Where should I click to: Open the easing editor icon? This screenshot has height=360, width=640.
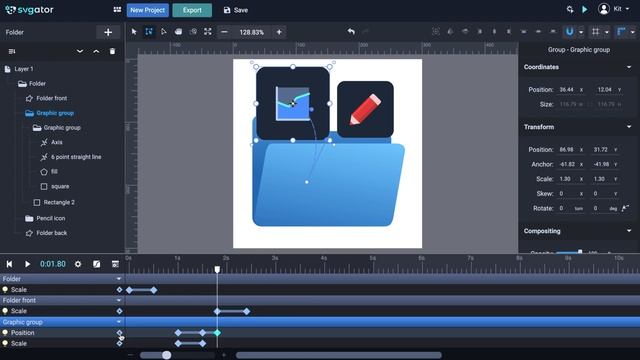(96, 264)
